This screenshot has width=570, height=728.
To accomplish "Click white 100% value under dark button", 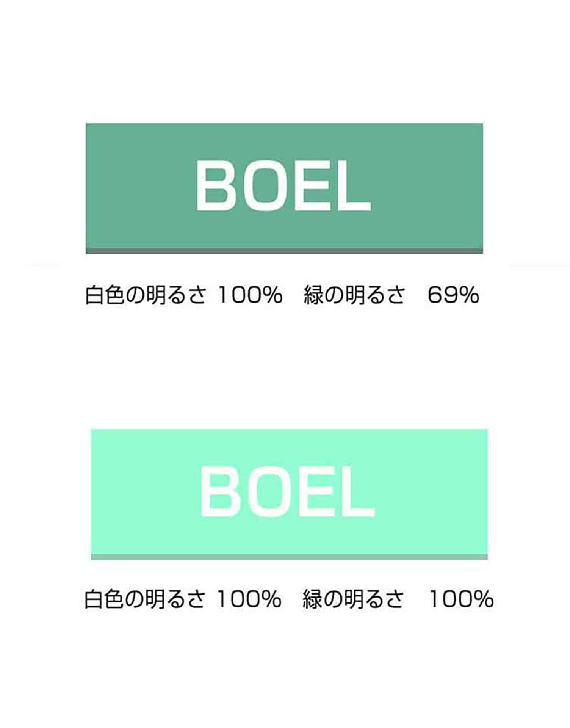I will pos(250,295).
